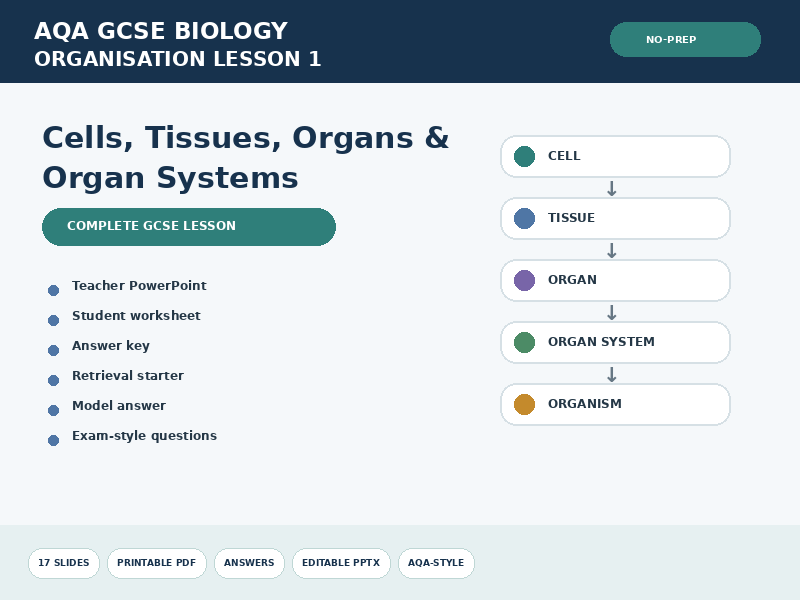Click the arrow between CELL and TISSUE

click(612, 188)
